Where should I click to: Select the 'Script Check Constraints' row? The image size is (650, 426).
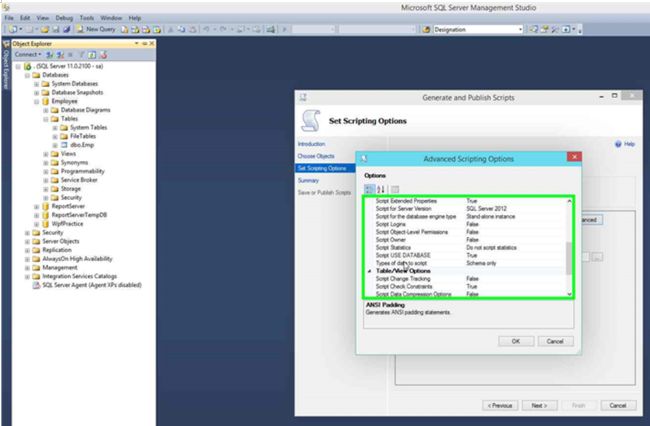tap(465, 286)
